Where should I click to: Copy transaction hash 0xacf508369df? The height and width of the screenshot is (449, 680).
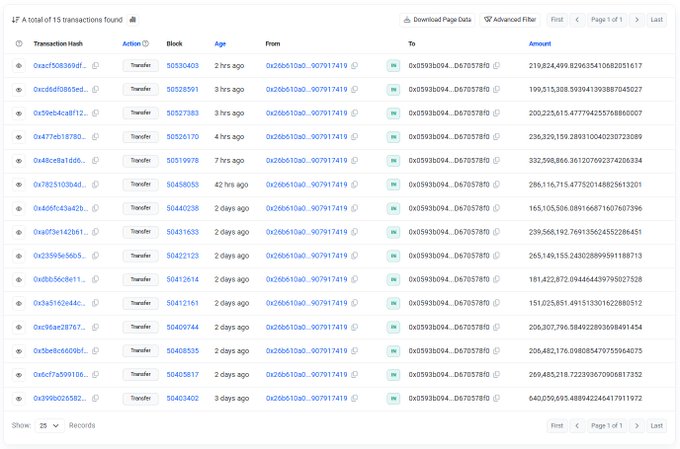pos(95,66)
